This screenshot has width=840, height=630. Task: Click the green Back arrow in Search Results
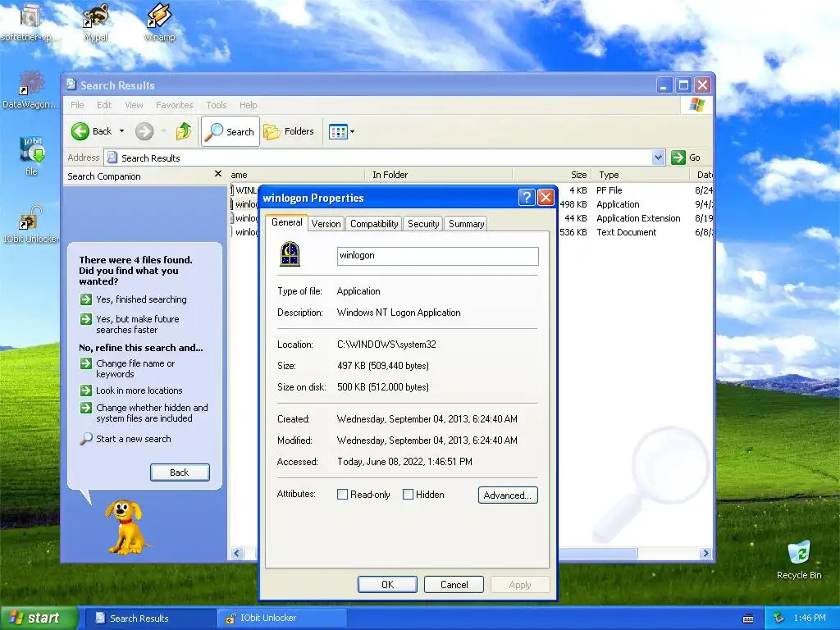coord(80,131)
